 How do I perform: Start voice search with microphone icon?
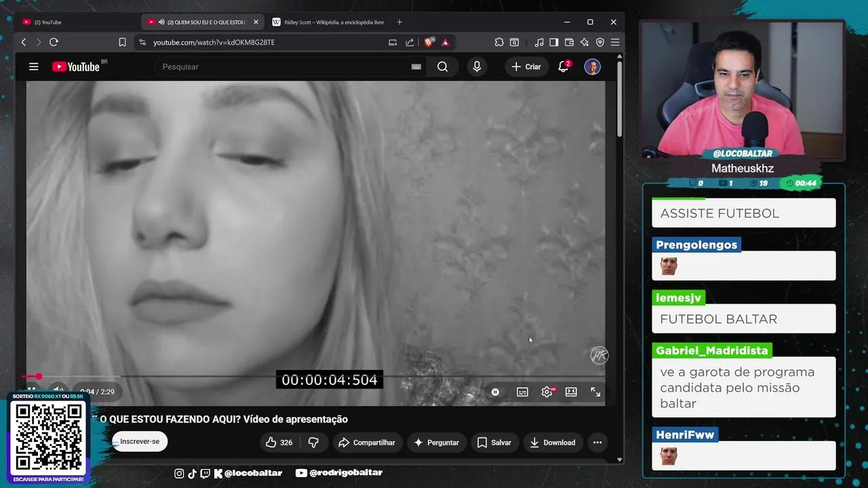(x=477, y=66)
